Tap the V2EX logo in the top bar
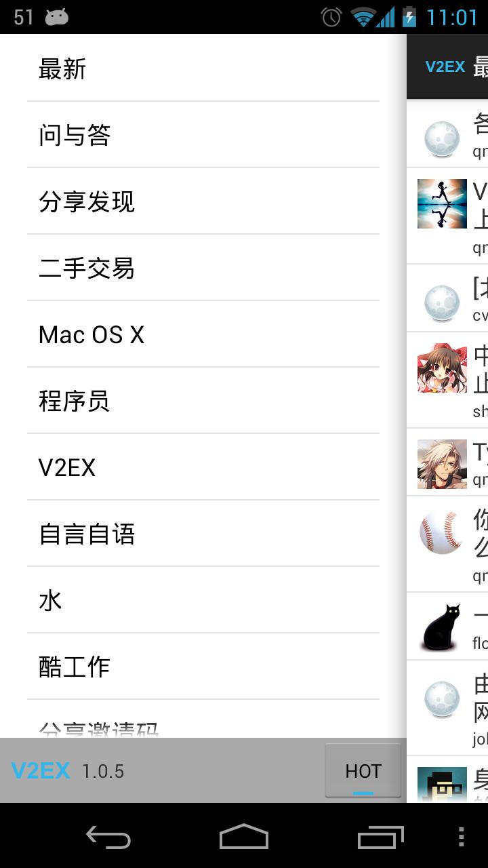Image resolution: width=488 pixels, height=868 pixels. (x=445, y=66)
